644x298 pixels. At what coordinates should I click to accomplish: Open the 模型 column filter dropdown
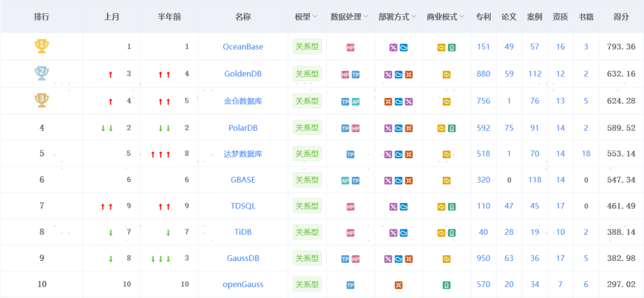[315, 17]
